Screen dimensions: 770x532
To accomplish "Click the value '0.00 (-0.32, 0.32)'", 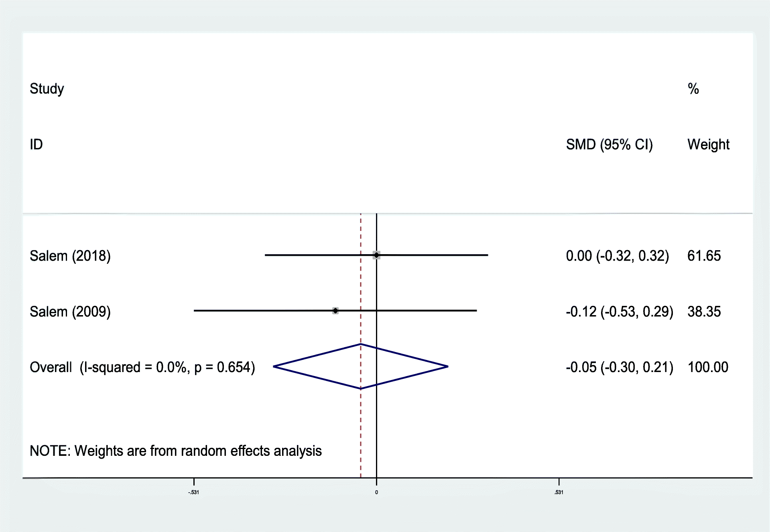I will click(618, 256).
